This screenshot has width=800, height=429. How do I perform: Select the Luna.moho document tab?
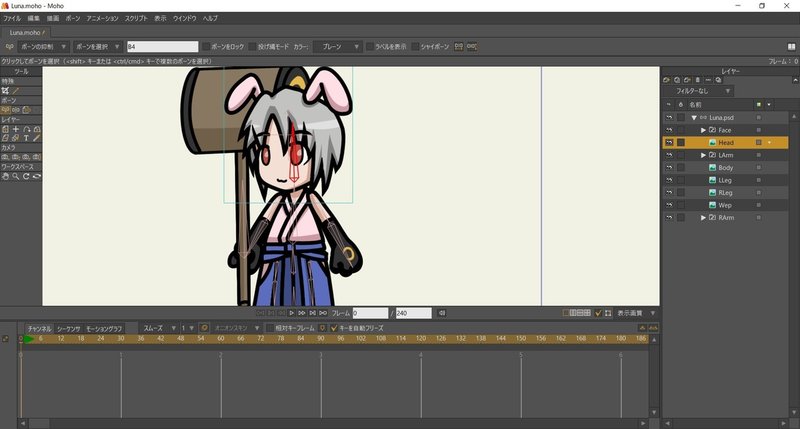pyautogui.click(x=26, y=32)
